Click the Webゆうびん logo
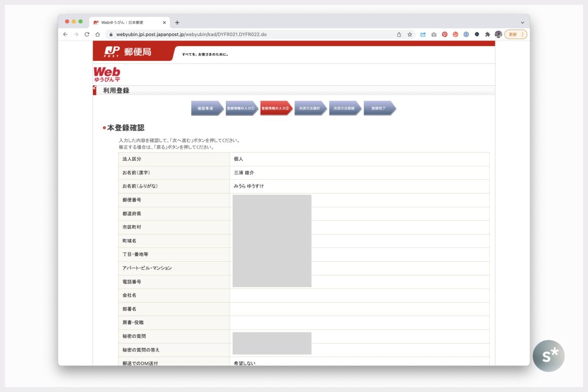 [107, 75]
